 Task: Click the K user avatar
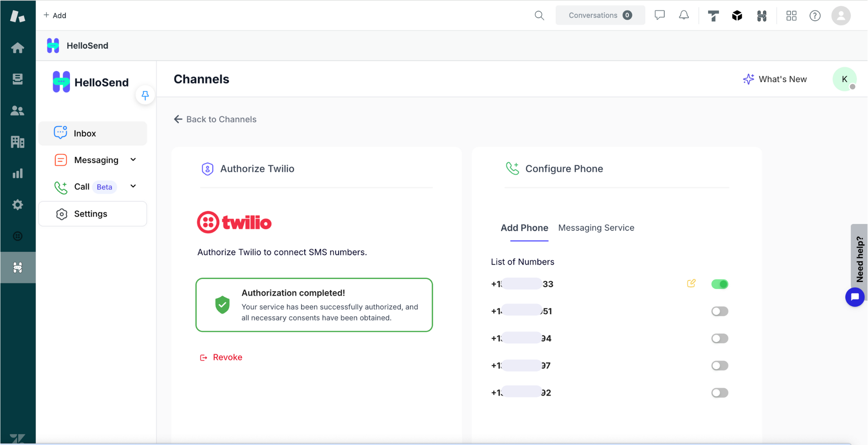(x=844, y=79)
